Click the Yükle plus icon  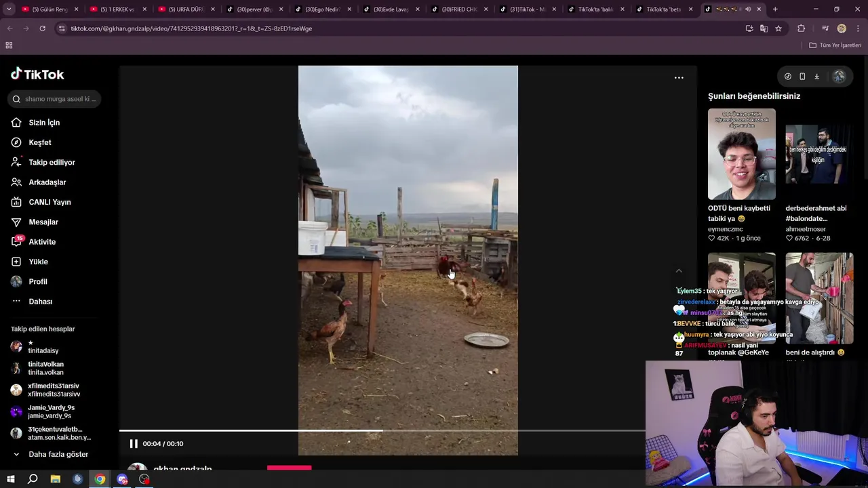pos(16,262)
